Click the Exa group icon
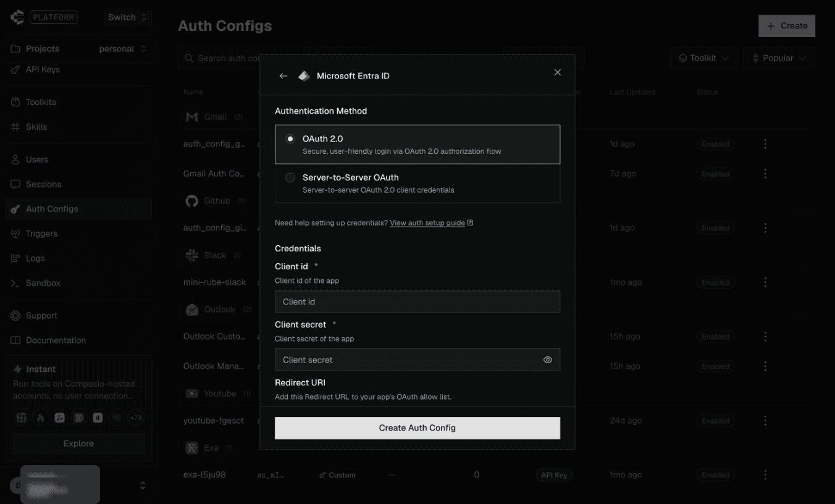Screen dimensions: 835x504 pyautogui.click(x=191, y=448)
